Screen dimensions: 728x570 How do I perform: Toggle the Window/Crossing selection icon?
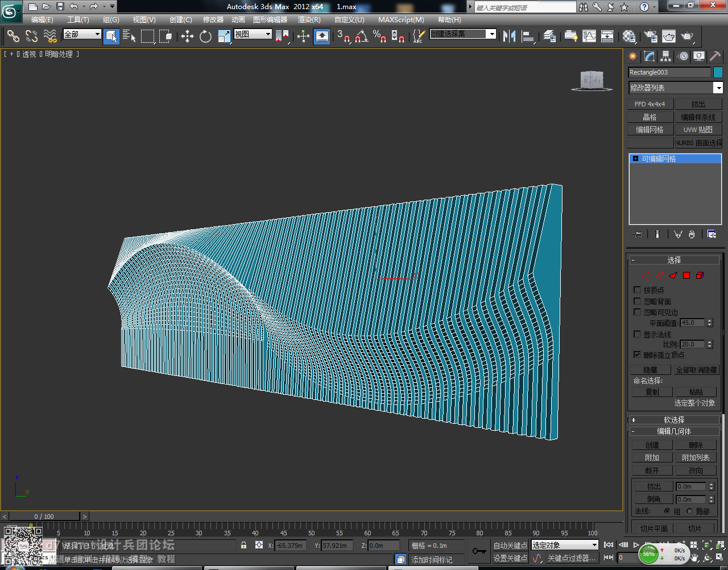point(166,36)
